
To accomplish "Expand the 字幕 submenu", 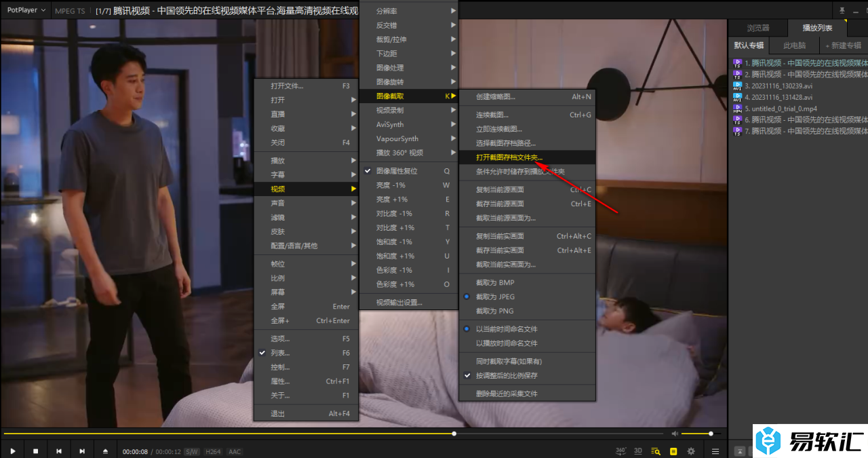I will pos(306,175).
